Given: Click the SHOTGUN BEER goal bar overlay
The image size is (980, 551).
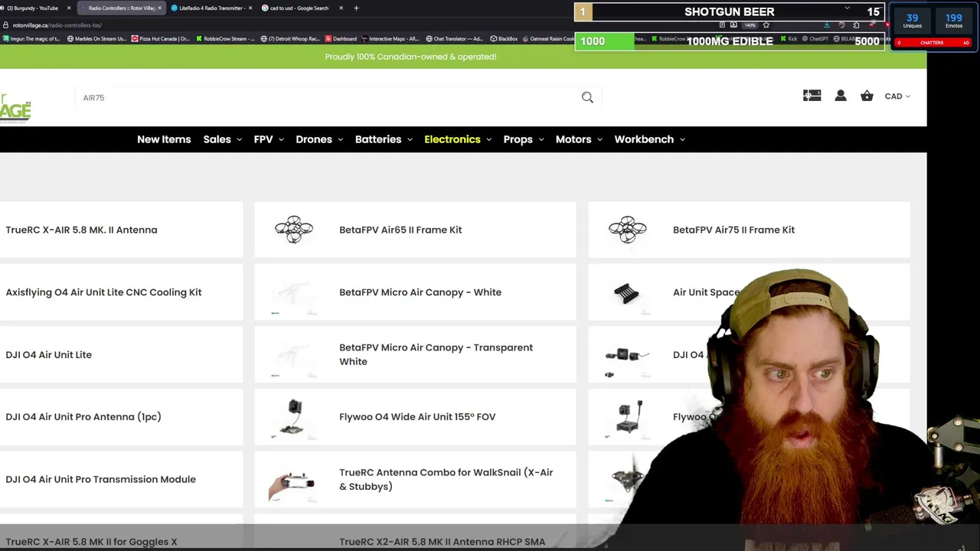Looking at the screenshot, I should (730, 11).
